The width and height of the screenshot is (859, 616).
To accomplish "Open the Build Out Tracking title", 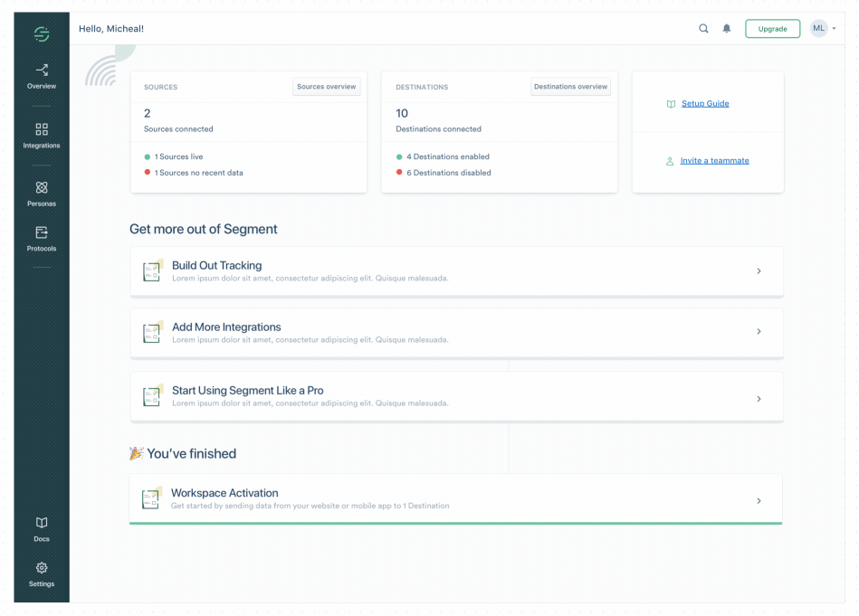I will 217,266.
